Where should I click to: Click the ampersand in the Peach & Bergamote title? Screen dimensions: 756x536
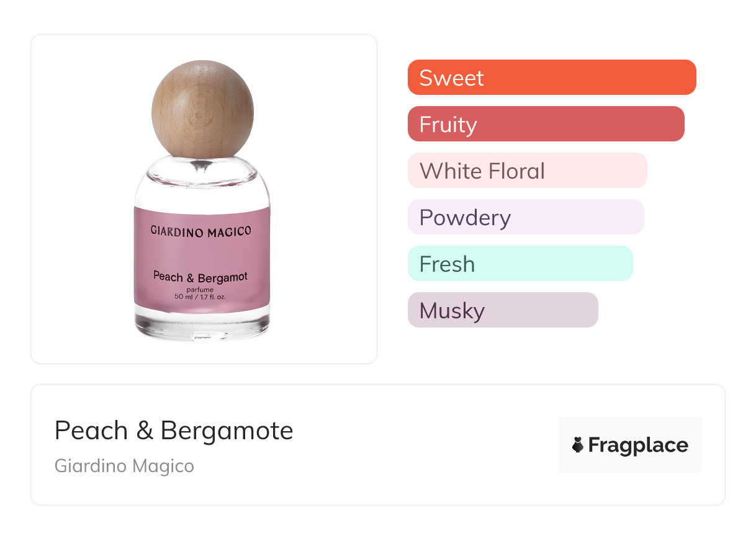click(x=145, y=431)
